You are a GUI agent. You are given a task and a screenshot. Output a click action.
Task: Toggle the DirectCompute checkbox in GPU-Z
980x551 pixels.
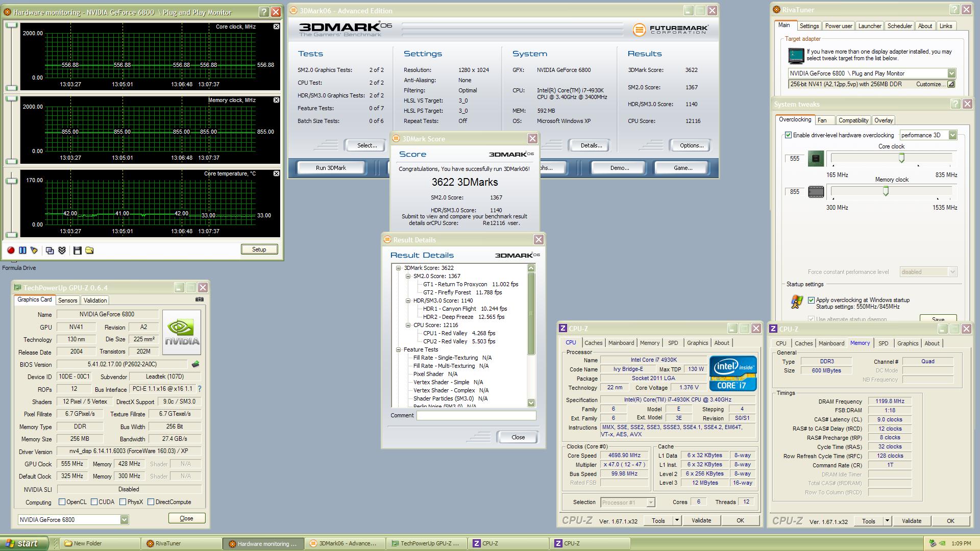[151, 502]
